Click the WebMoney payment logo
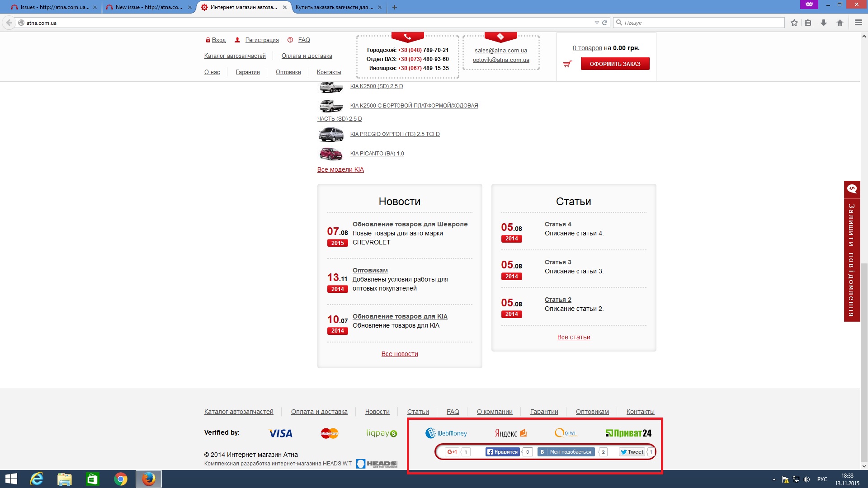 [446, 433]
